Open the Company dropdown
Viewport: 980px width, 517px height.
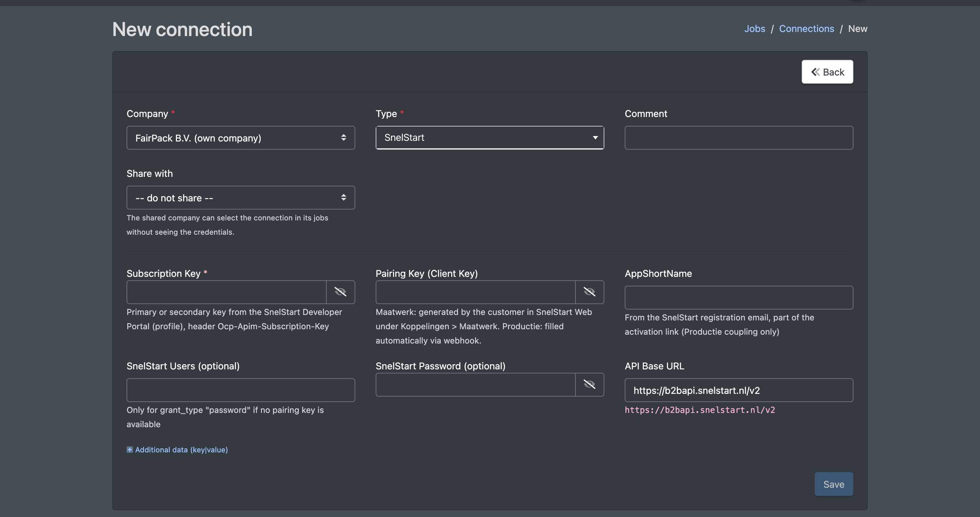241,138
